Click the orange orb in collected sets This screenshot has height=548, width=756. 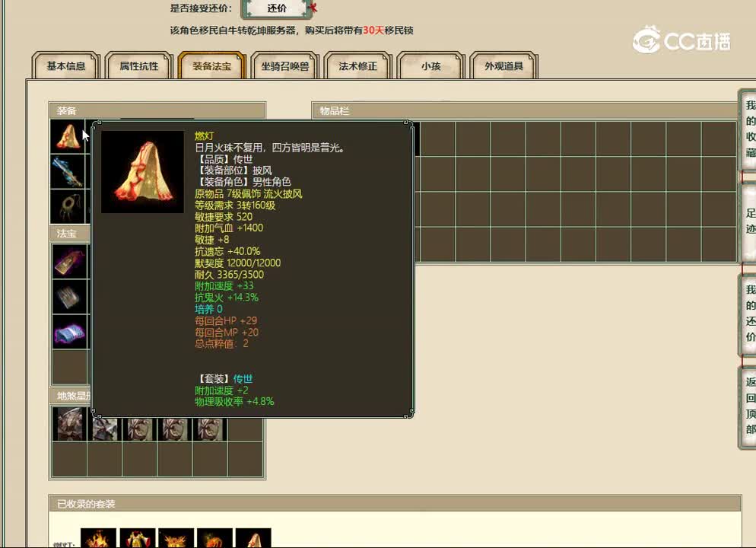point(214,538)
